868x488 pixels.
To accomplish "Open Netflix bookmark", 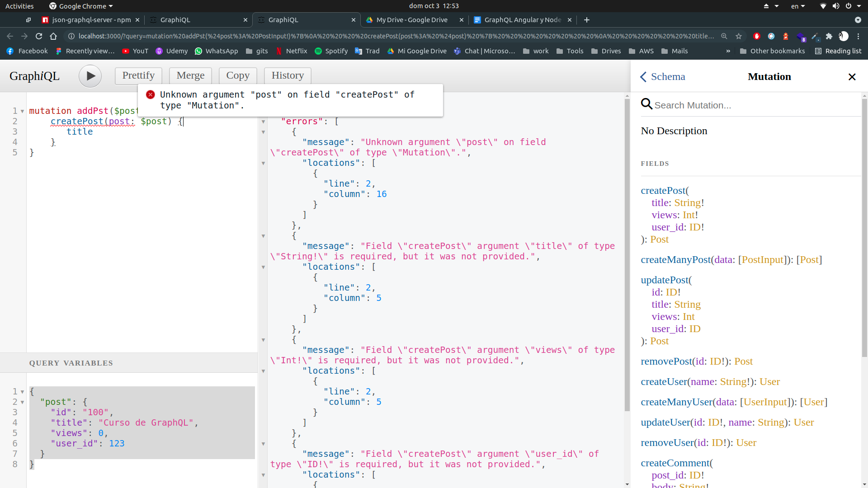I will coord(292,51).
